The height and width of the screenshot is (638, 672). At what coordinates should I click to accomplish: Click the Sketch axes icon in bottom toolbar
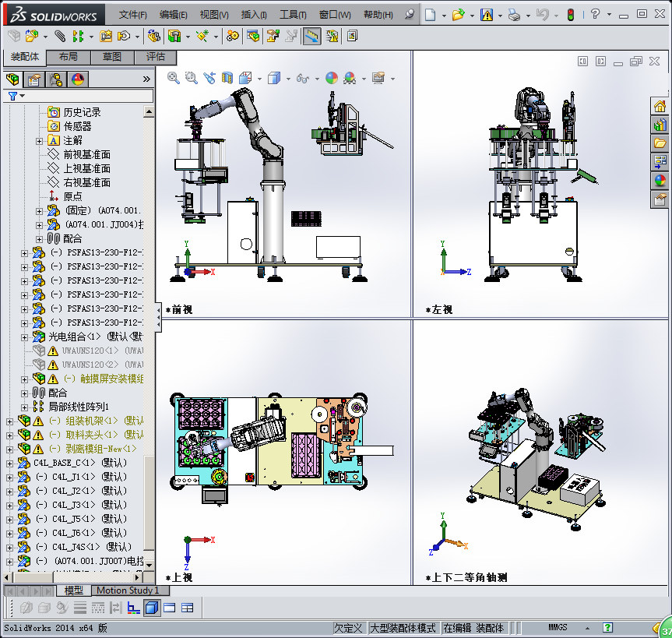point(134,608)
